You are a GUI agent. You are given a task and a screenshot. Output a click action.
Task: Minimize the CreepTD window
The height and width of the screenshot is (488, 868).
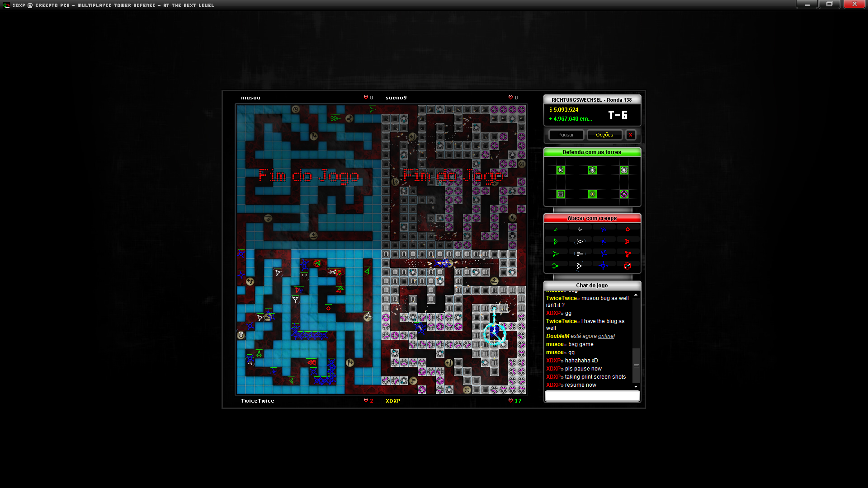pos(807,5)
